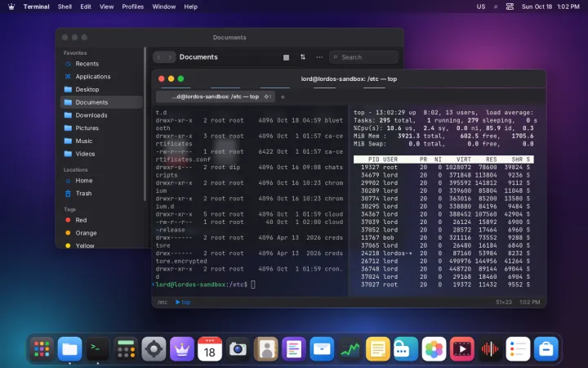Switch view mode icon in Documents toolbar
The width and height of the screenshot is (588, 368).
point(286,57)
